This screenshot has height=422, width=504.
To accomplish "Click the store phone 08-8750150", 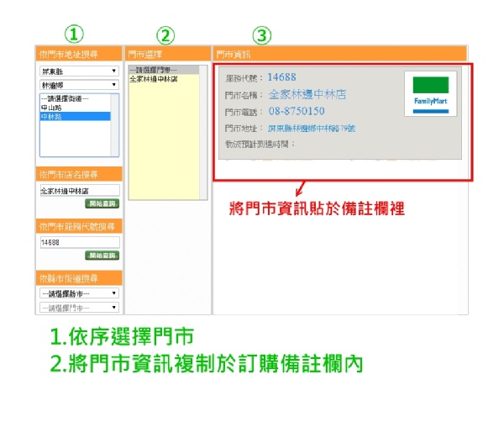I will [x=297, y=111].
